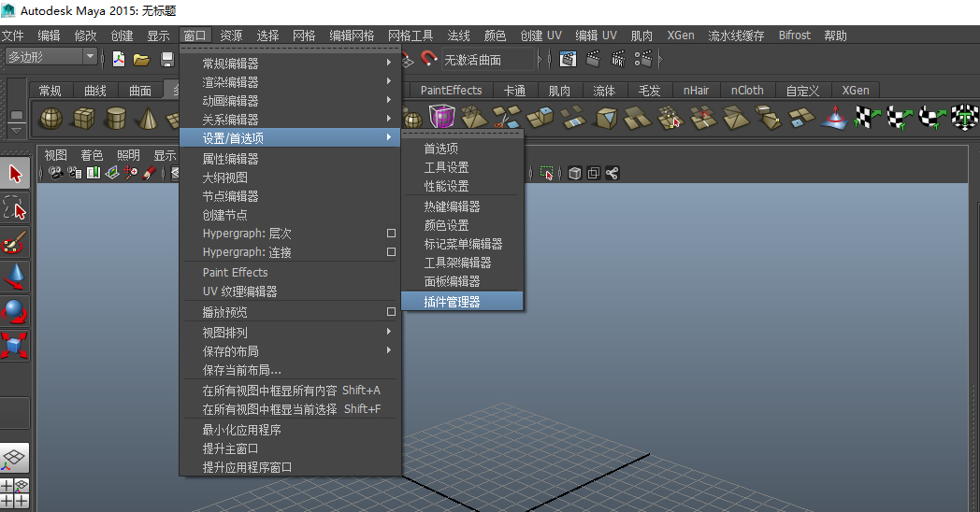Screen dimensions: 980x512
Task: Expand the 关系编辑器 submenu
Action: (x=290, y=120)
